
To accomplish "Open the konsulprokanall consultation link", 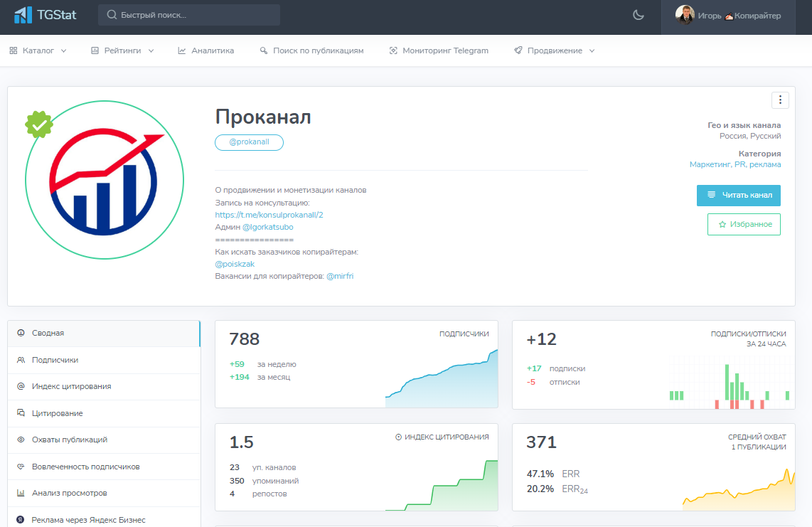I will coord(269,215).
